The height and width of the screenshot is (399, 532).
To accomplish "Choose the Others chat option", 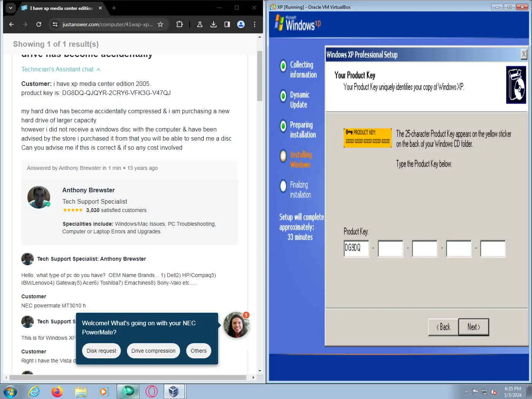I will (x=198, y=351).
